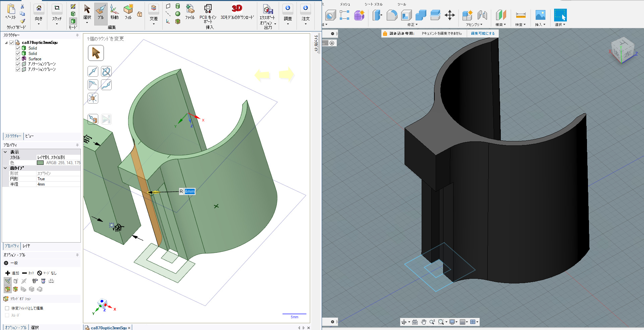Select the プル (Pull) tool in ribbon
This screenshot has width=644, height=330.
point(101,12)
